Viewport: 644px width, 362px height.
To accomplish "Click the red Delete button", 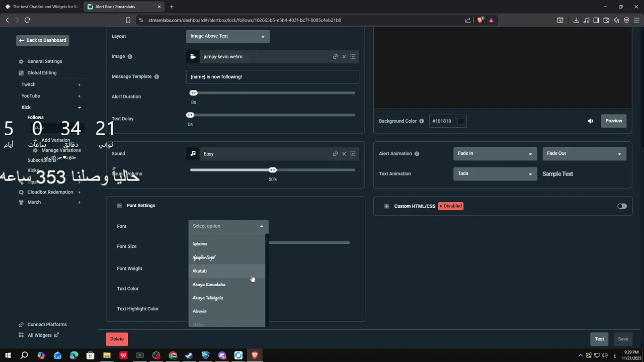I will tap(117, 339).
